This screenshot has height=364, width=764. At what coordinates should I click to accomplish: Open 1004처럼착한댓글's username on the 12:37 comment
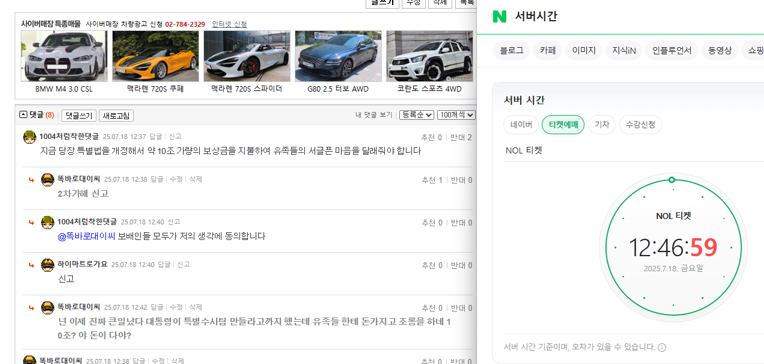pyautogui.click(x=69, y=136)
